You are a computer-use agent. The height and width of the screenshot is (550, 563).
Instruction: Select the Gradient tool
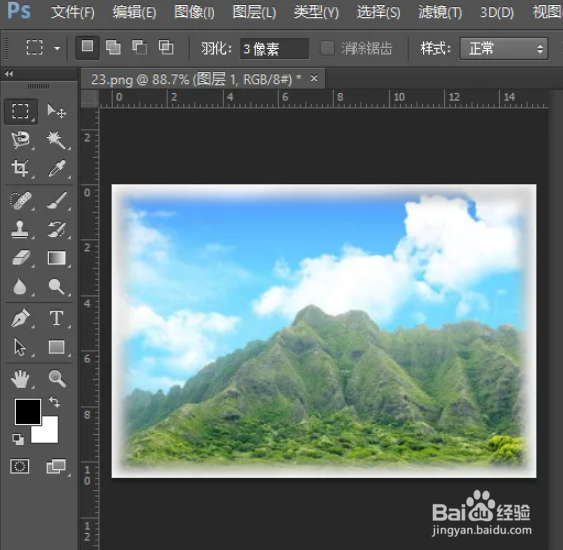pos(57,258)
